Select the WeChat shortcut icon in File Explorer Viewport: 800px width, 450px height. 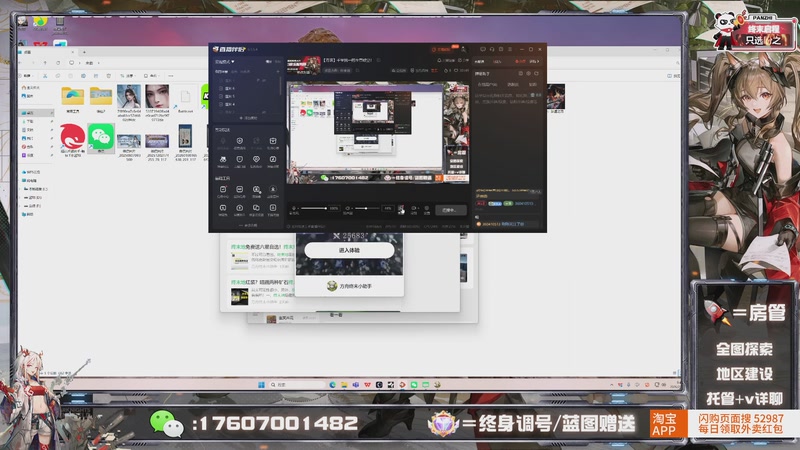click(x=101, y=138)
